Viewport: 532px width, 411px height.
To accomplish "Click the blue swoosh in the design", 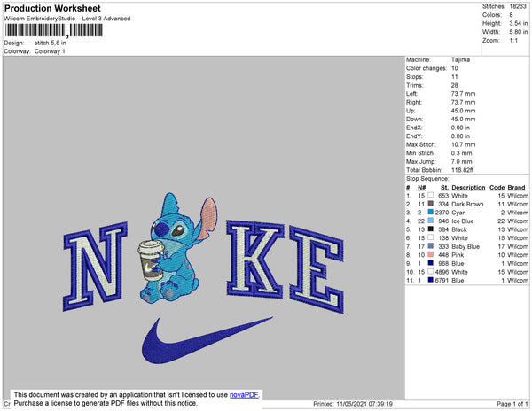I will (207, 340).
